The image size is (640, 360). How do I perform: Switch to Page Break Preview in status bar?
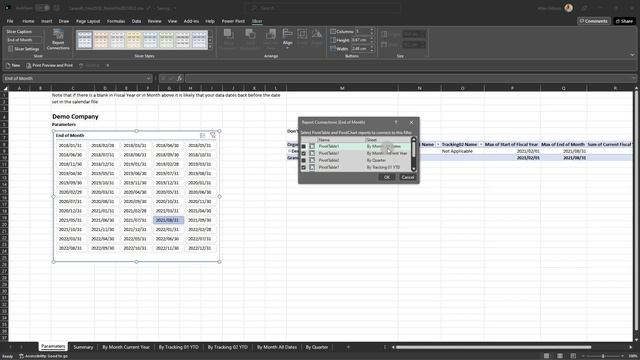pyautogui.click(x=573, y=356)
